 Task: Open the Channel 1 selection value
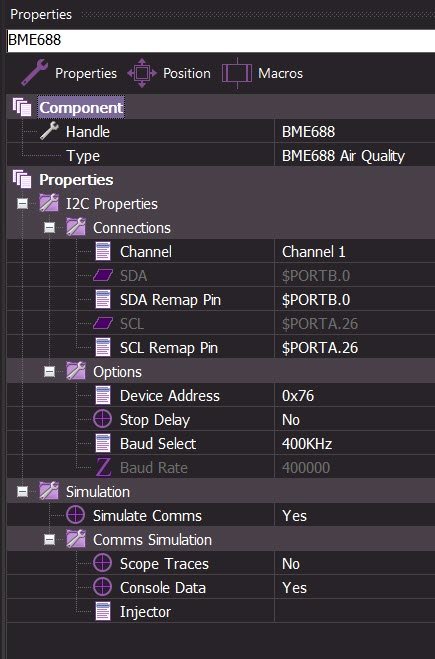[354, 252]
